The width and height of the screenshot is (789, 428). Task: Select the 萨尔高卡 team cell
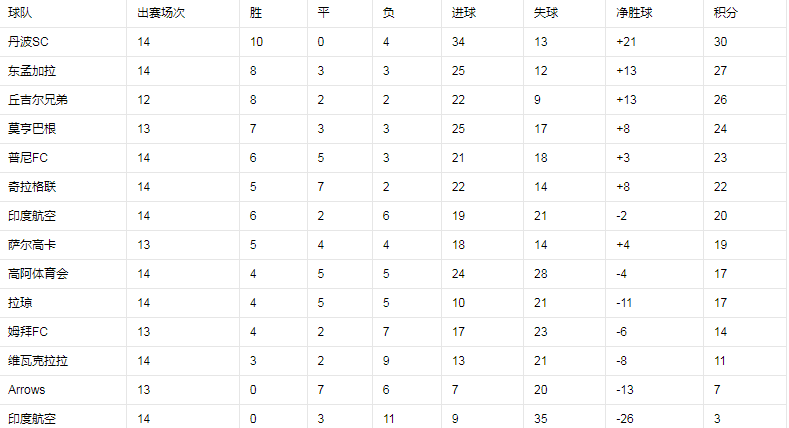click(32, 245)
